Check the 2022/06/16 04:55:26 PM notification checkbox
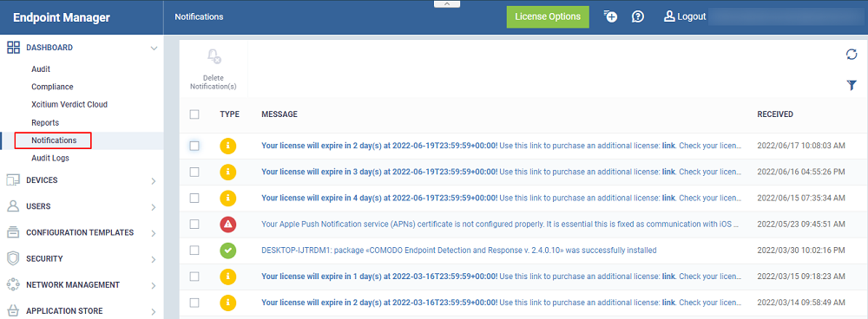This screenshot has height=319, width=868. click(194, 172)
